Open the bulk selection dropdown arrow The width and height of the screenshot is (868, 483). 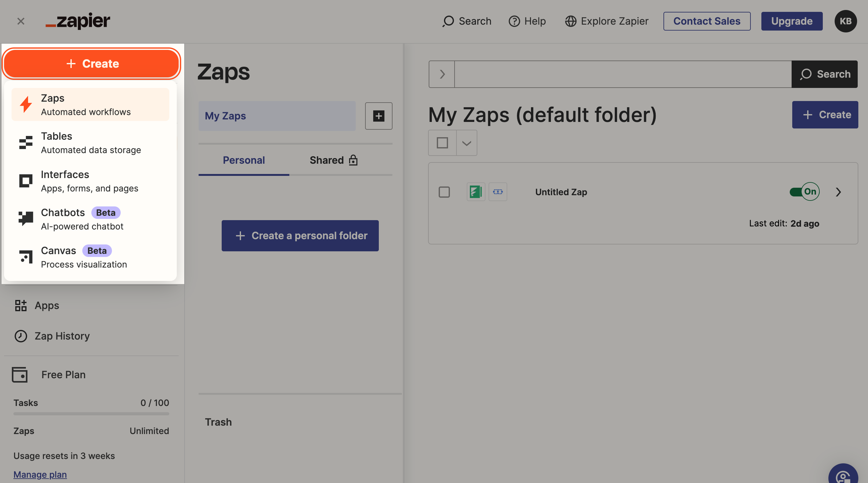click(466, 143)
